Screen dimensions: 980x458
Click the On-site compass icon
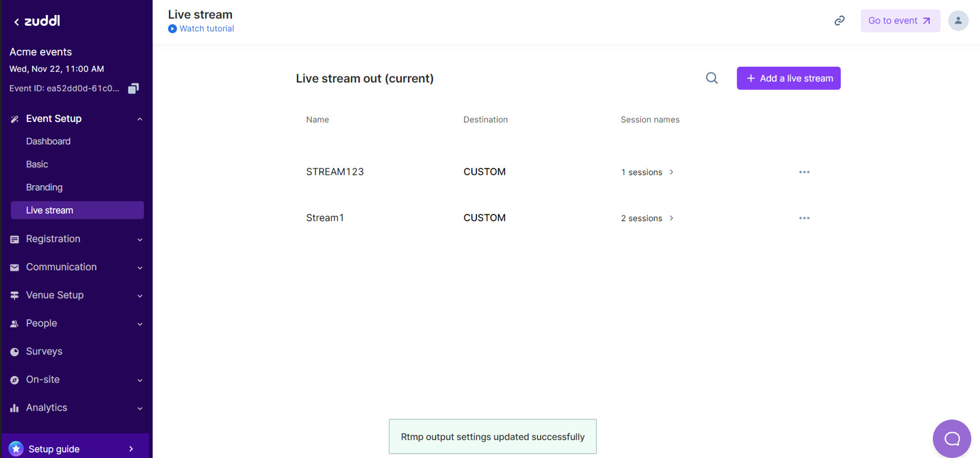14,380
